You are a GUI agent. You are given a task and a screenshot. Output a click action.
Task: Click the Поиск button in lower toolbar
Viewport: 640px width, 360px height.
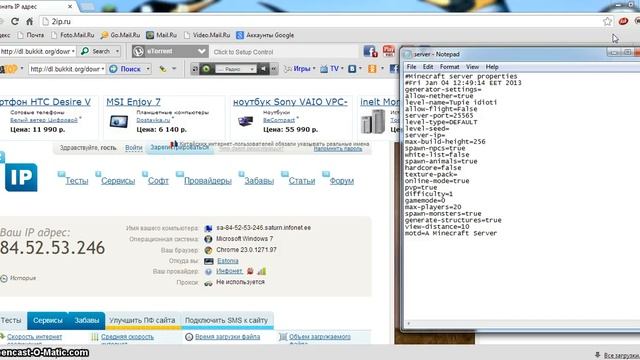click(126, 69)
